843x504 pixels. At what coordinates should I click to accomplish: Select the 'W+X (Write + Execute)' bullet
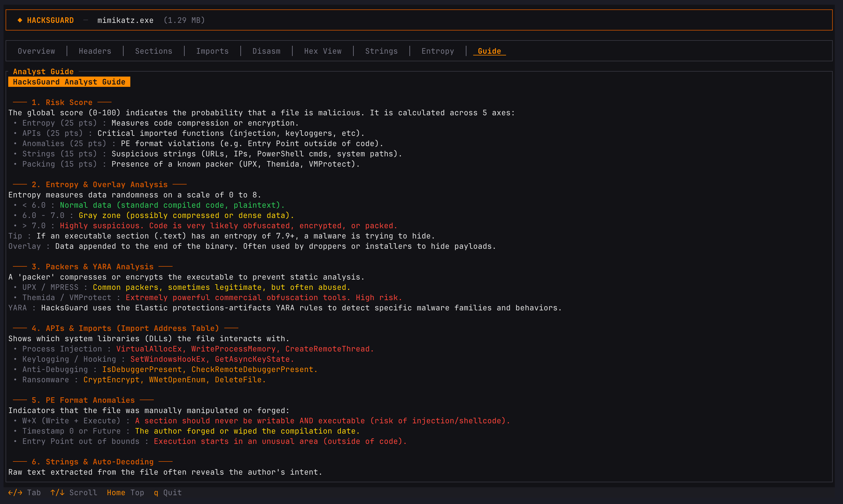point(262,421)
